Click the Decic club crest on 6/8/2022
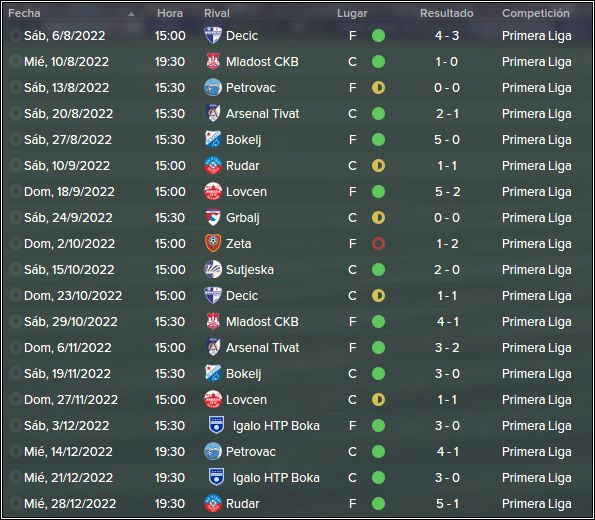Image resolution: width=595 pixels, height=520 pixels. pos(213,36)
